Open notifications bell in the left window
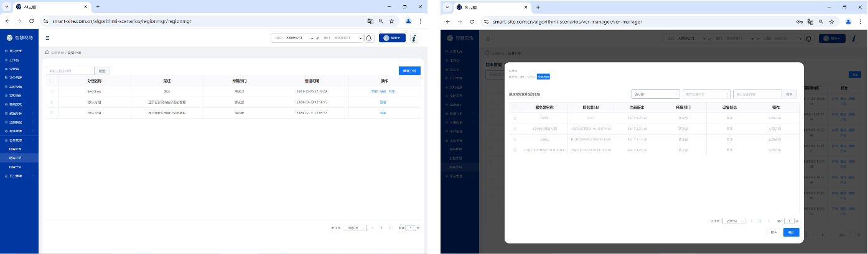This screenshot has width=868, height=254. 369,38
